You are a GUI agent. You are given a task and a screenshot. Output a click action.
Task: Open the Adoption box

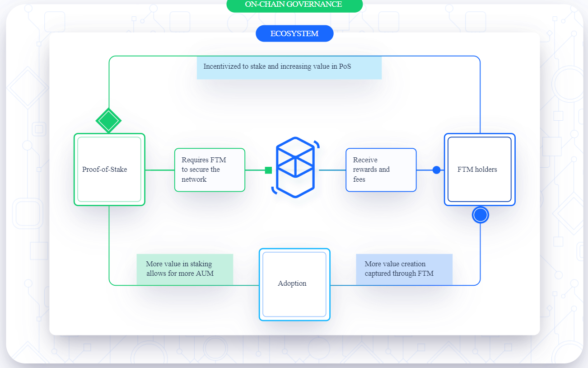[x=294, y=284]
